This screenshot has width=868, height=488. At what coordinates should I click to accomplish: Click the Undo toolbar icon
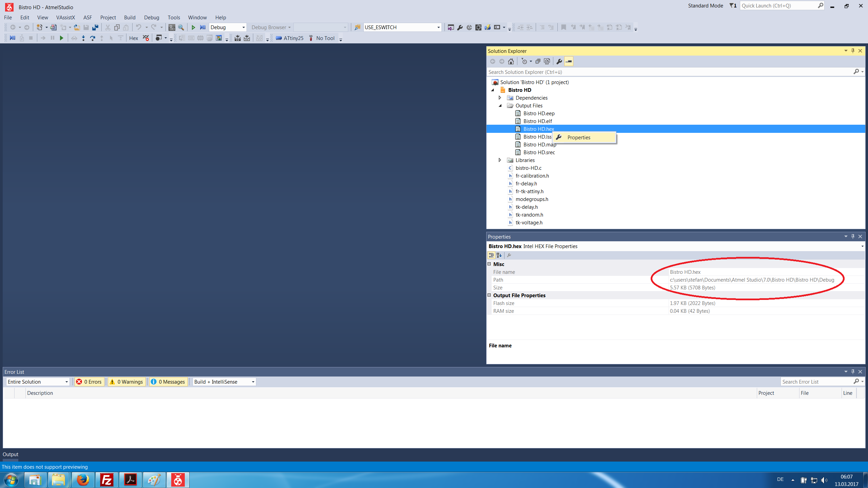(139, 27)
